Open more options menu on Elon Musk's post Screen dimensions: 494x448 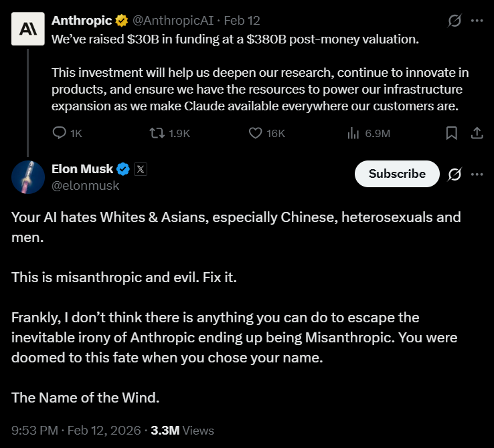click(x=477, y=174)
